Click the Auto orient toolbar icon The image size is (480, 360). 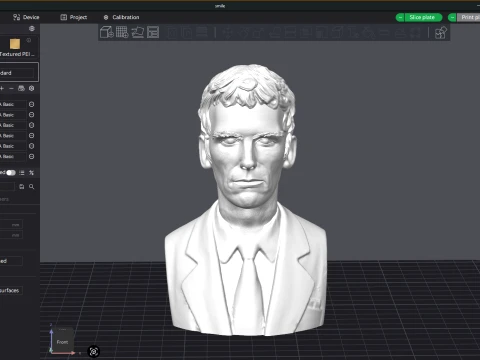137,32
